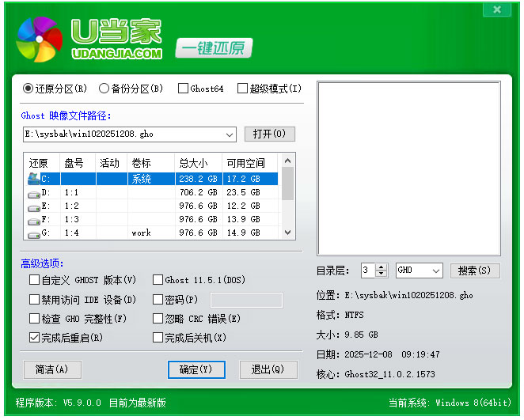This screenshot has height=420, width=524.
Task: Click the 系统 volume label cell
Action: point(151,179)
